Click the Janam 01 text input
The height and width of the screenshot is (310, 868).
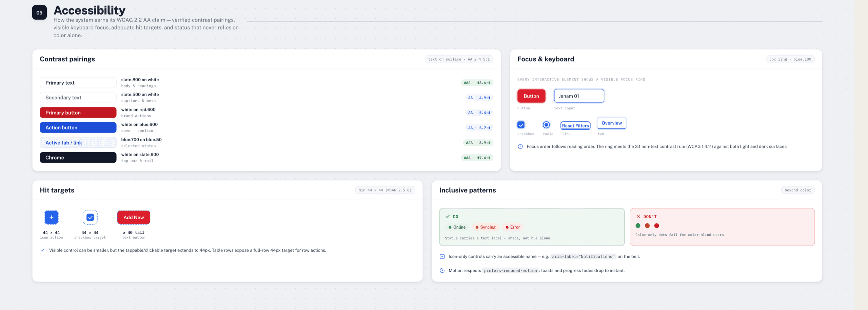pyautogui.click(x=579, y=96)
